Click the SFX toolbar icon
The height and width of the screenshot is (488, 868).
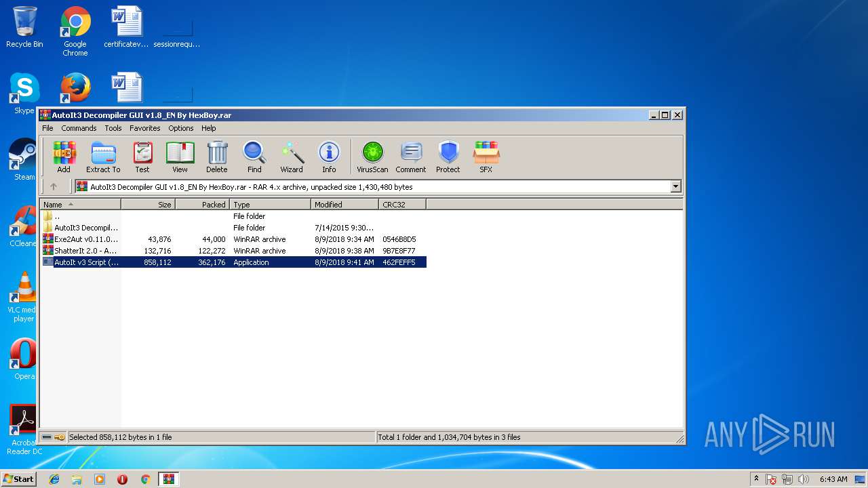486,157
